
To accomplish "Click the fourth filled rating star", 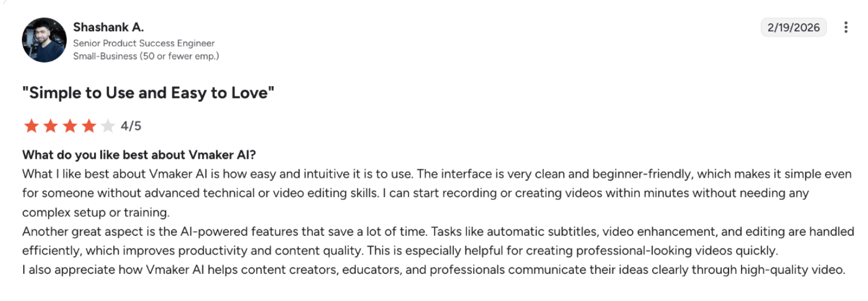I will pyautogui.click(x=89, y=126).
